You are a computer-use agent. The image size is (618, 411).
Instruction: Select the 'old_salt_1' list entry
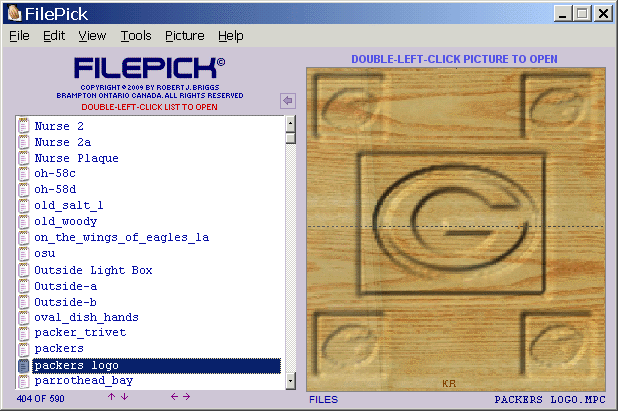(69, 205)
